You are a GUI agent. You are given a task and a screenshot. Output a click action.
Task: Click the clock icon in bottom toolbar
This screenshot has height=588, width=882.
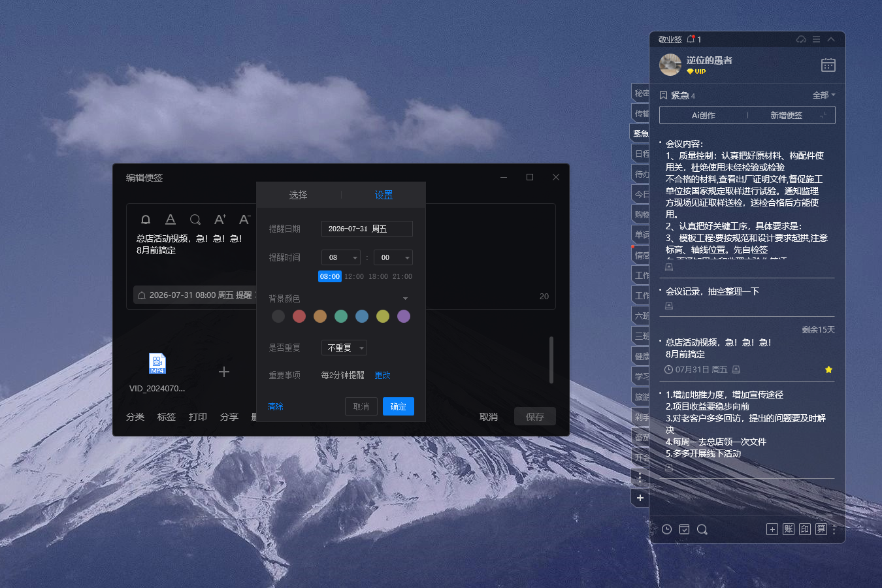coord(666,529)
